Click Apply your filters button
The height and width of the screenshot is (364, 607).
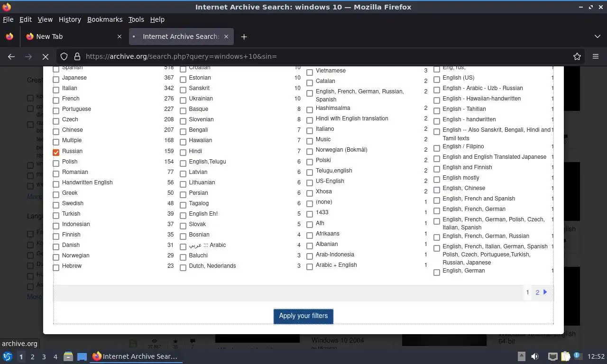(303, 316)
